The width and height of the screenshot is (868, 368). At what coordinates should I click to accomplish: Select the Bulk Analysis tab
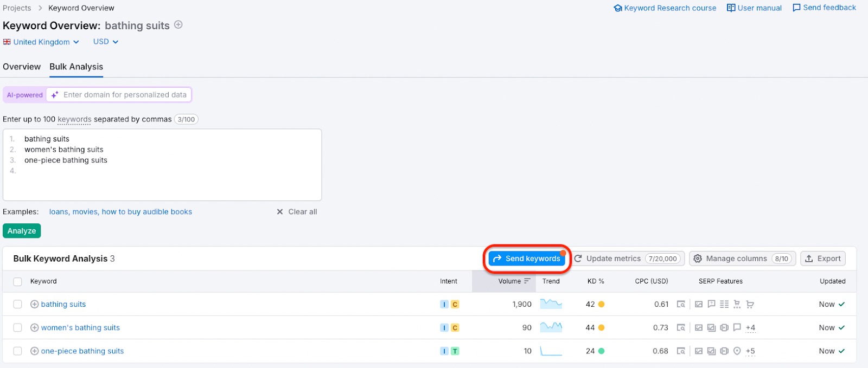tap(76, 67)
